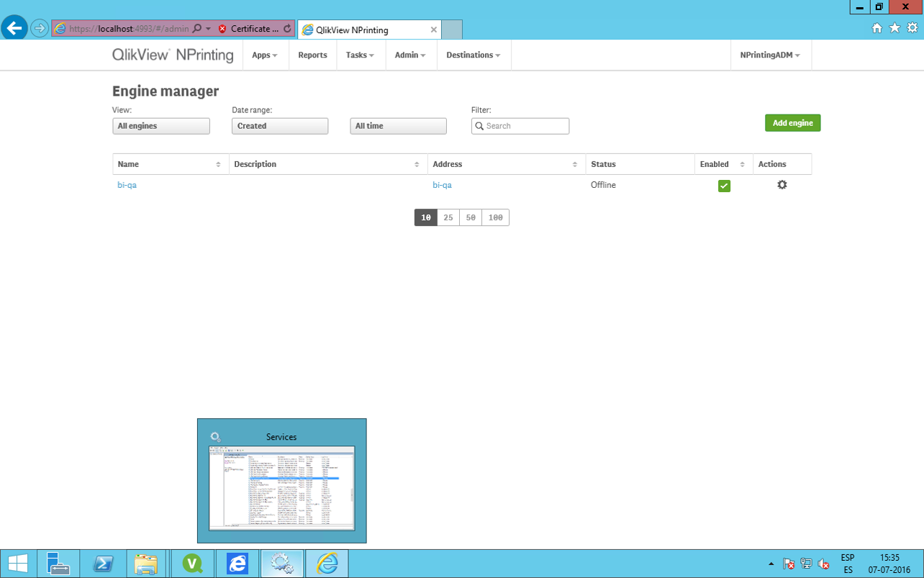Sort by the Description column
Viewport: 924px width, 578px height.
click(328, 164)
